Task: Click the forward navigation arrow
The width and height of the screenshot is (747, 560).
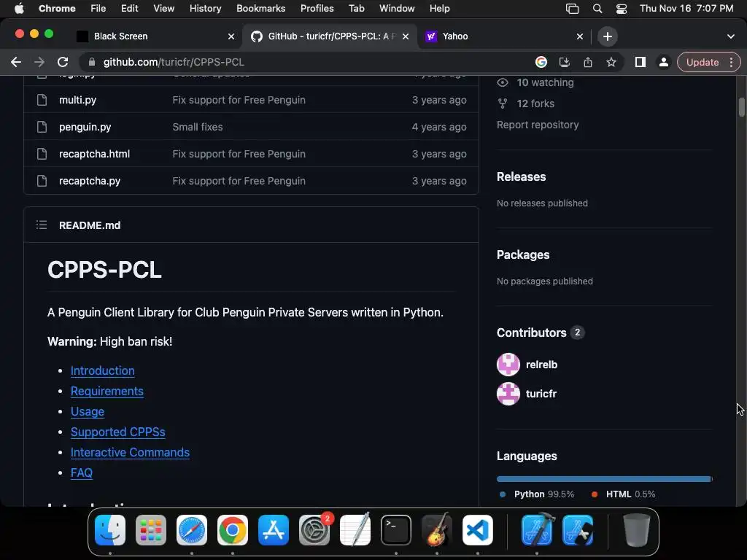Action: [x=39, y=62]
